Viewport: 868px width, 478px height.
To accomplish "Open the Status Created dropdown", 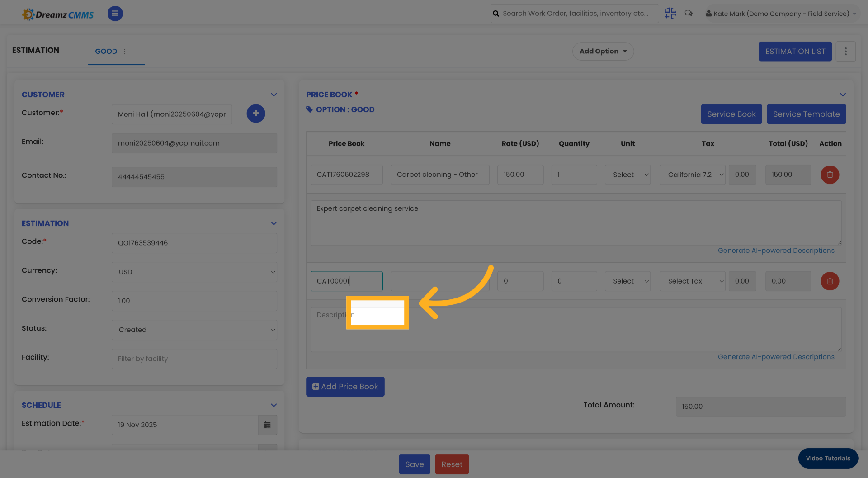I will click(x=194, y=330).
